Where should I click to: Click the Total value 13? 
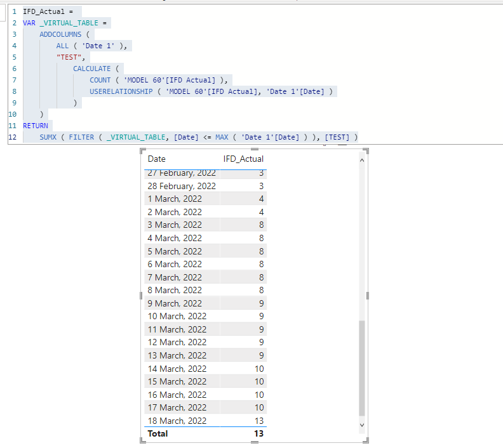tap(259, 433)
